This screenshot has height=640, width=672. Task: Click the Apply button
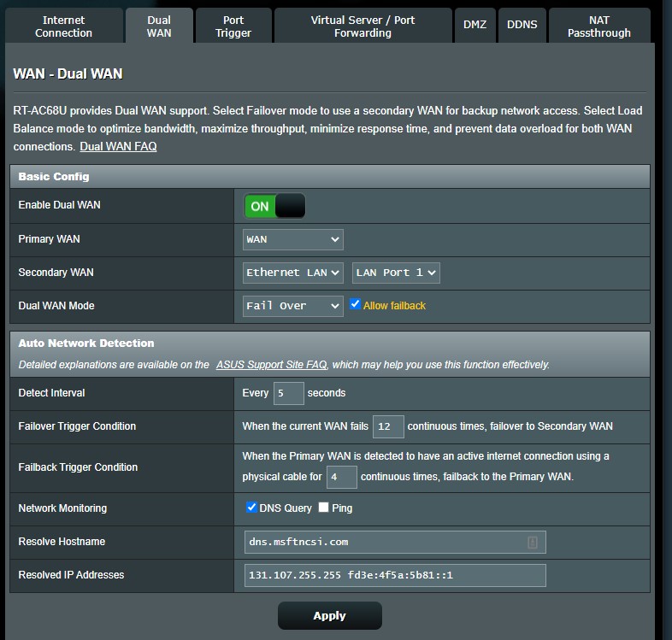click(x=329, y=615)
